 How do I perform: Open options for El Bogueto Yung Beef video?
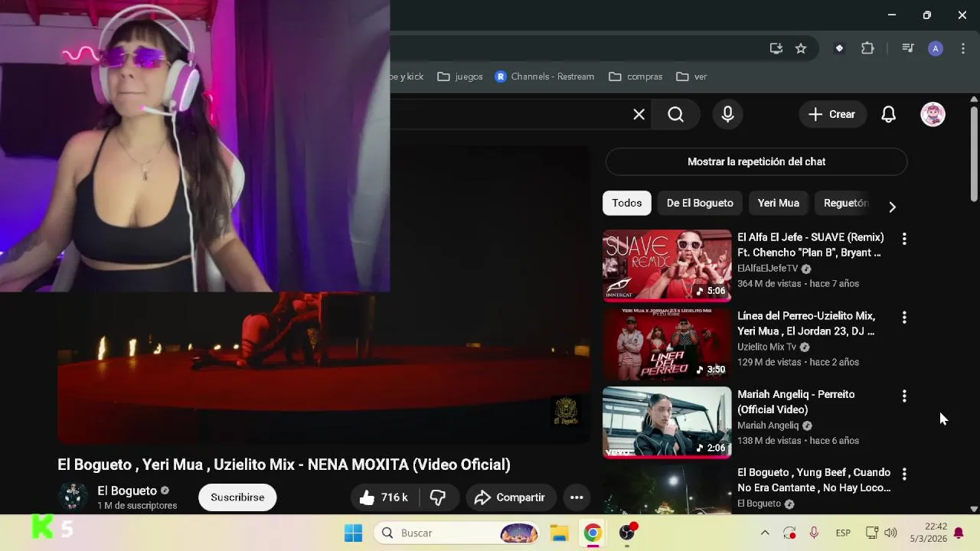click(904, 474)
